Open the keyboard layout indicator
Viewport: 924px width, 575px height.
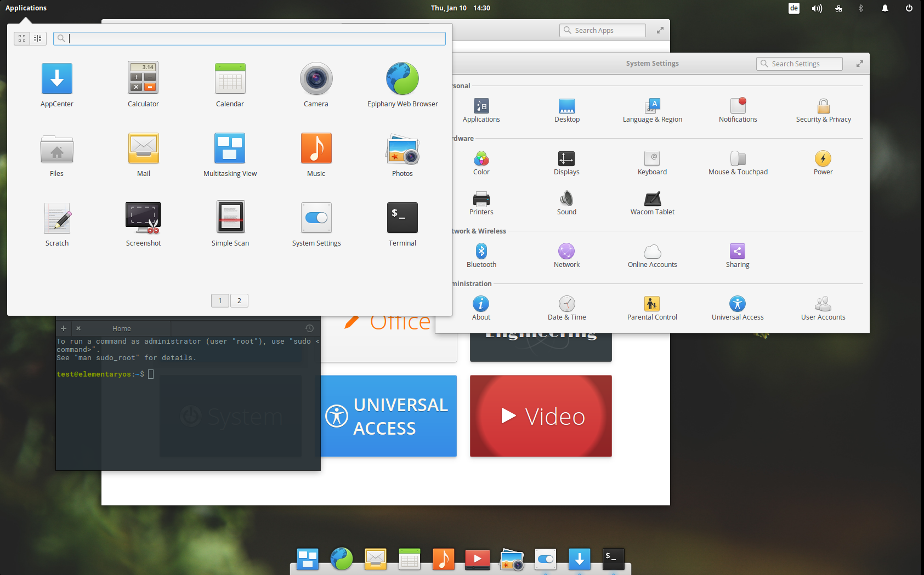click(x=793, y=8)
